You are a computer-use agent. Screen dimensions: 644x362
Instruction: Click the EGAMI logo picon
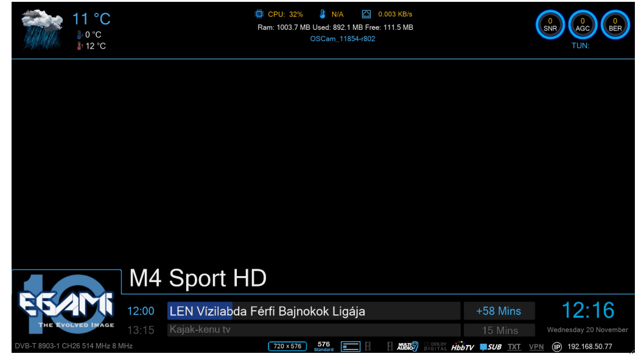pos(66,305)
